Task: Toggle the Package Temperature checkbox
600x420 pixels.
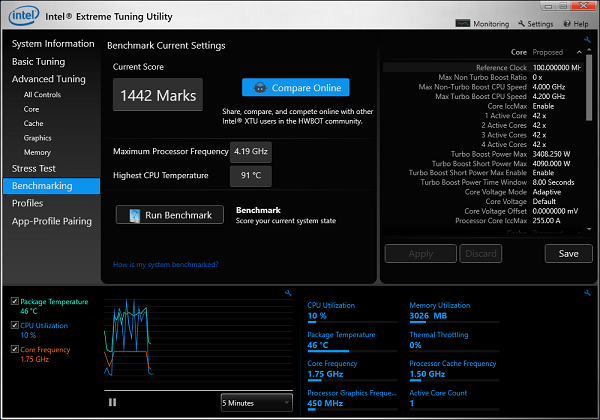Action: coord(15,301)
